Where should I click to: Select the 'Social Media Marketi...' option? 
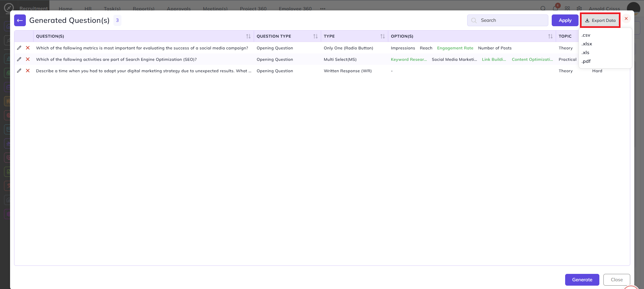pyautogui.click(x=454, y=59)
